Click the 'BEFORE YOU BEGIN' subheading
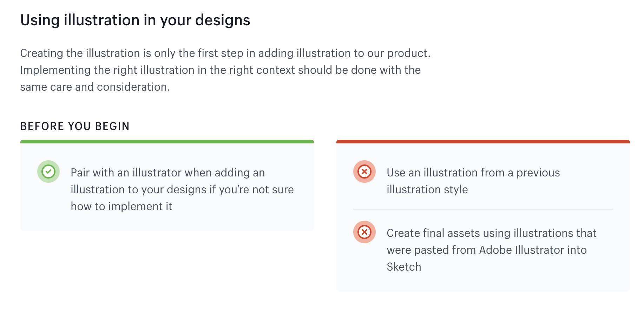The image size is (644, 310). click(x=75, y=126)
